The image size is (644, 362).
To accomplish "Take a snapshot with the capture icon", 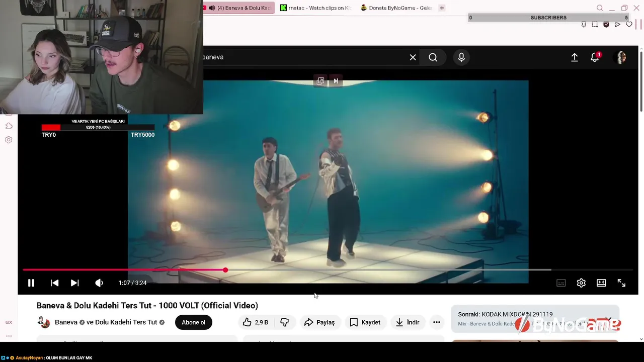I will point(595,24).
